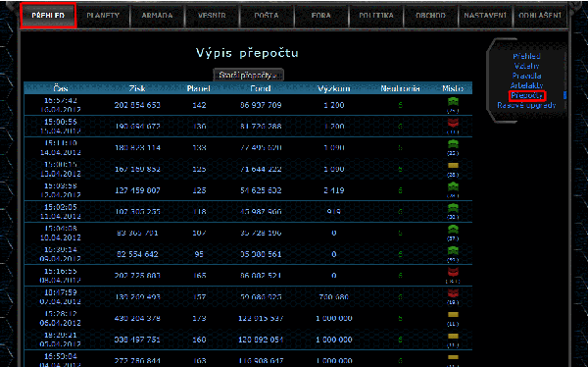The width and height of the screenshot is (588, 367).
Task: Click the Místo column header
Action: (x=453, y=88)
